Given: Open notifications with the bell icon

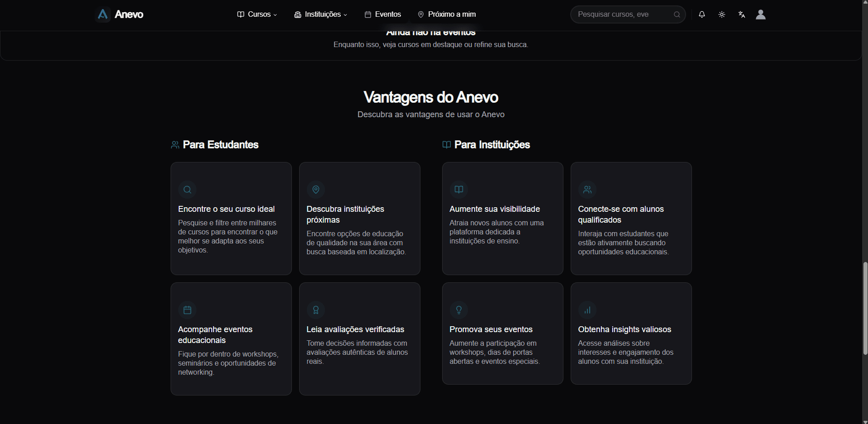Looking at the screenshot, I should [701, 14].
